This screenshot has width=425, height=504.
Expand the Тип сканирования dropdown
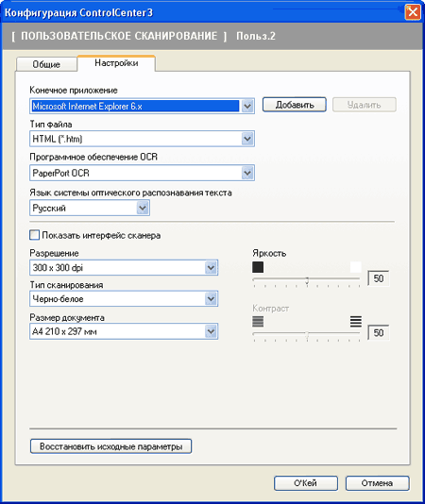(211, 299)
